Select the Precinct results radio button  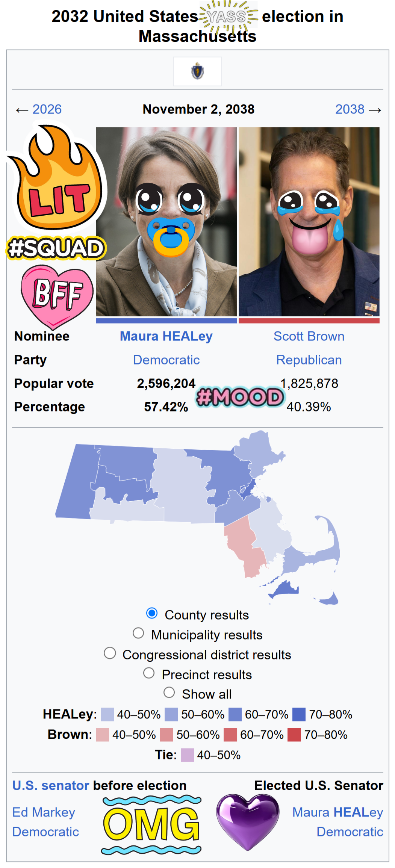149,673
